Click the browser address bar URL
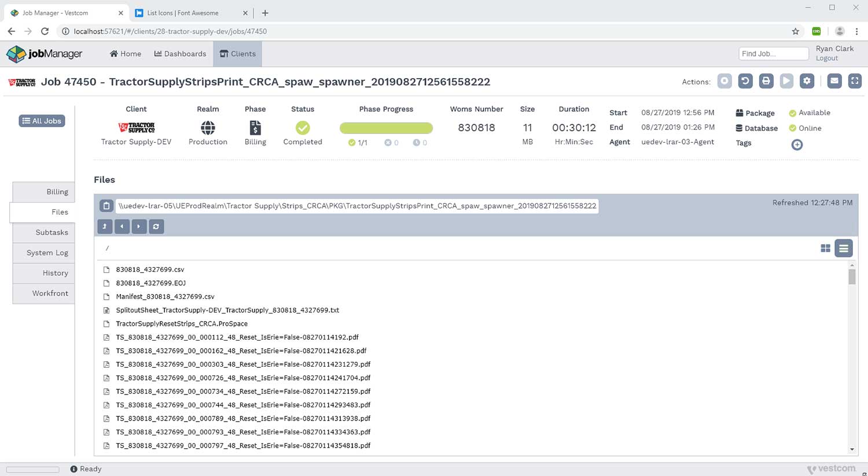The height and width of the screenshot is (476, 868). [170, 31]
